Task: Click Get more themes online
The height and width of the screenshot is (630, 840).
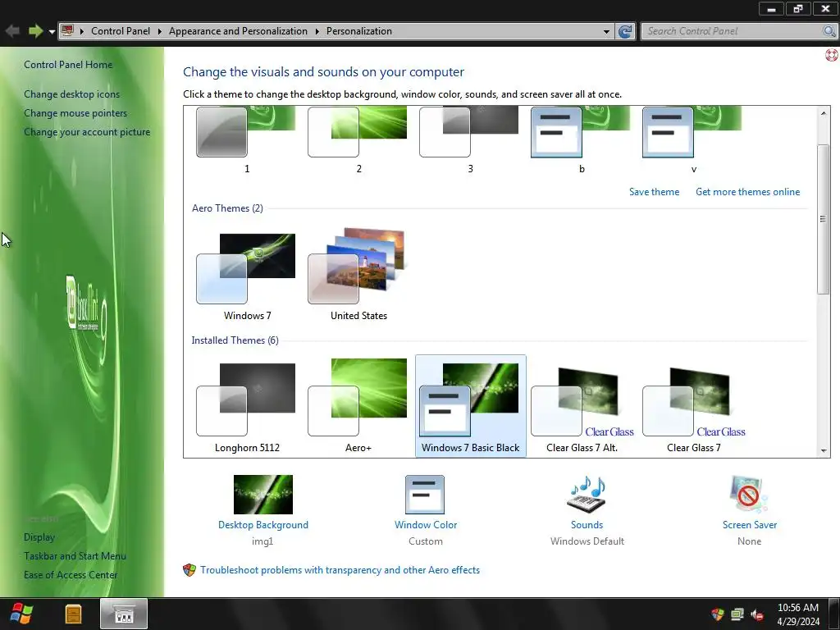Action: [747, 192]
